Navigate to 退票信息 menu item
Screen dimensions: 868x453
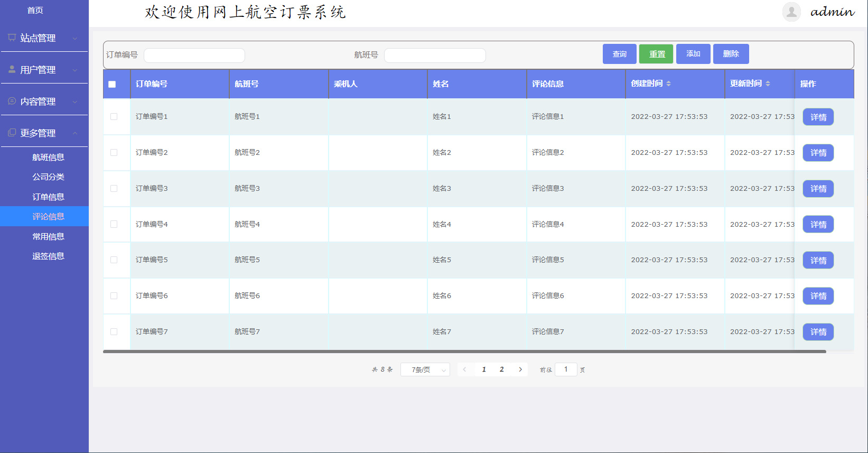48,256
